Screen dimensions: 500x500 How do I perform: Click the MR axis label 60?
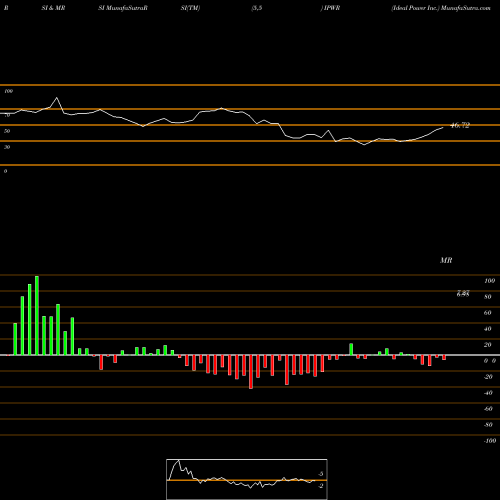[488, 313]
